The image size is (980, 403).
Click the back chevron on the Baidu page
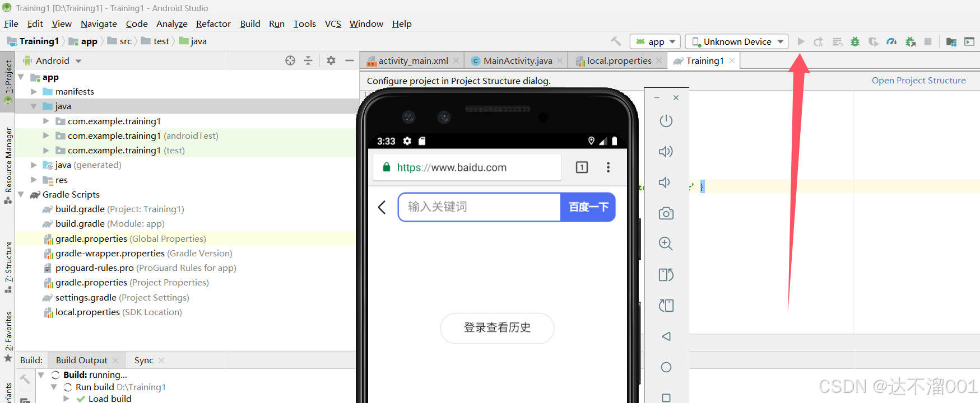382,207
